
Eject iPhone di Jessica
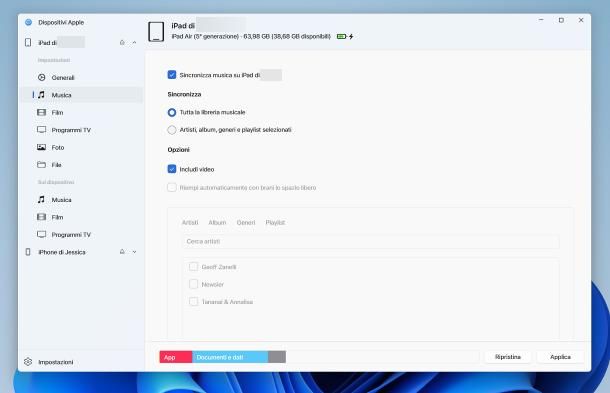coord(122,252)
